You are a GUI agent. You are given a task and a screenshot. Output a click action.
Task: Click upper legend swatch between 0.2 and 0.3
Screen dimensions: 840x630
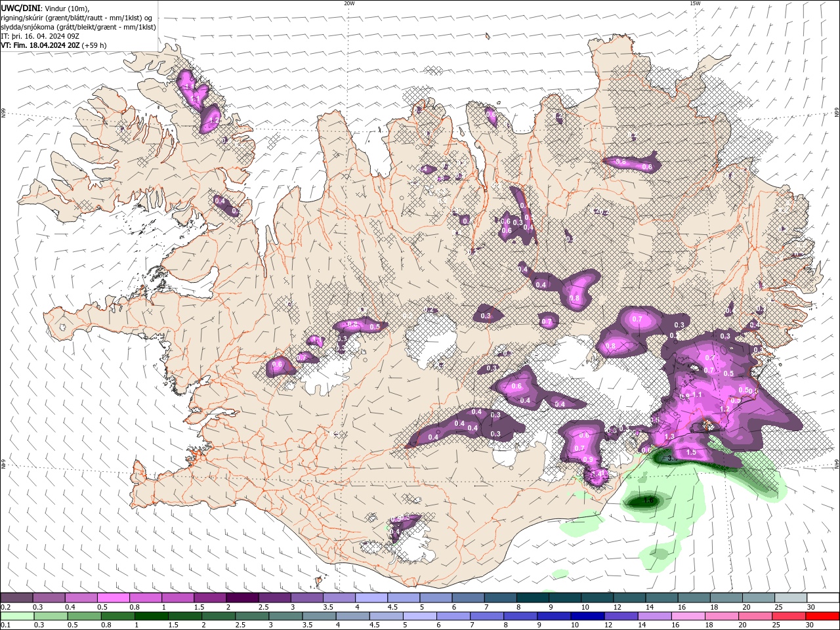[17, 598]
